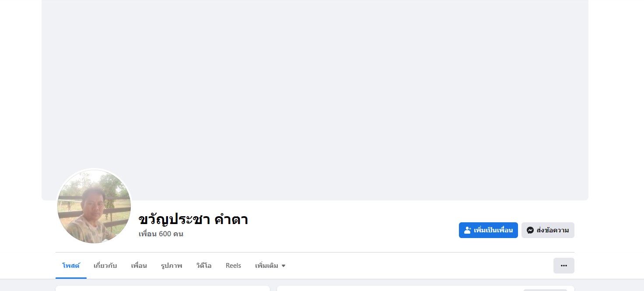Expand the เพิ่มเติม tab menu label

pyautogui.click(x=266, y=266)
